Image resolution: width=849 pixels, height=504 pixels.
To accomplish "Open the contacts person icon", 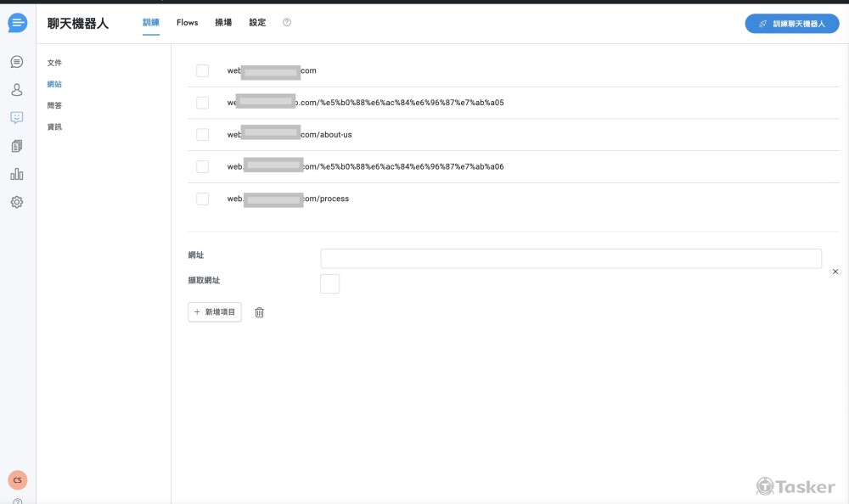I will [17, 90].
